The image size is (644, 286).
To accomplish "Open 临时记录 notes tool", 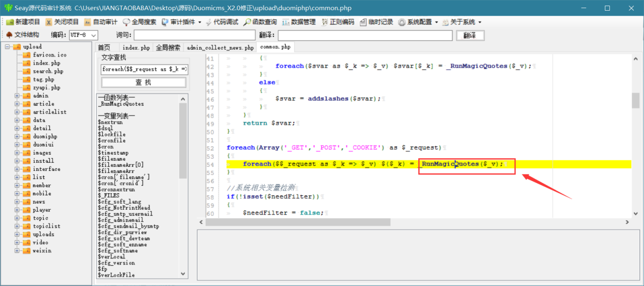I will pos(377,22).
